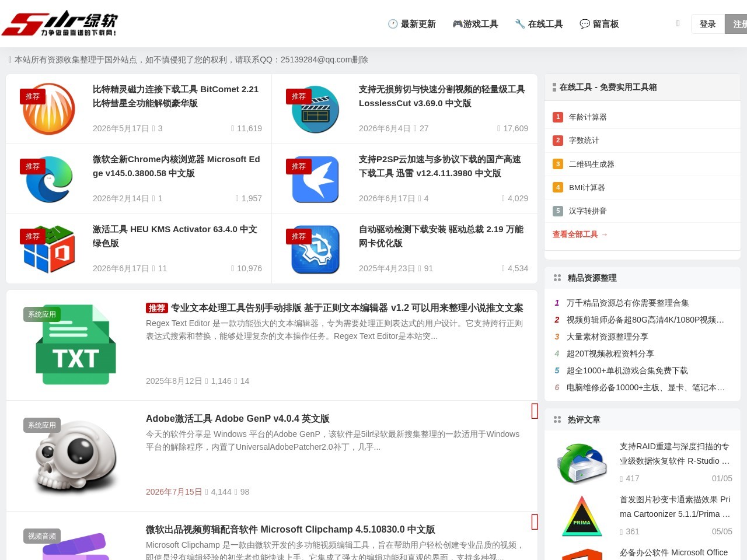This screenshot has height=560, width=747.
Task: Click the 417 comment count on R-Studio
Action: 633,478
